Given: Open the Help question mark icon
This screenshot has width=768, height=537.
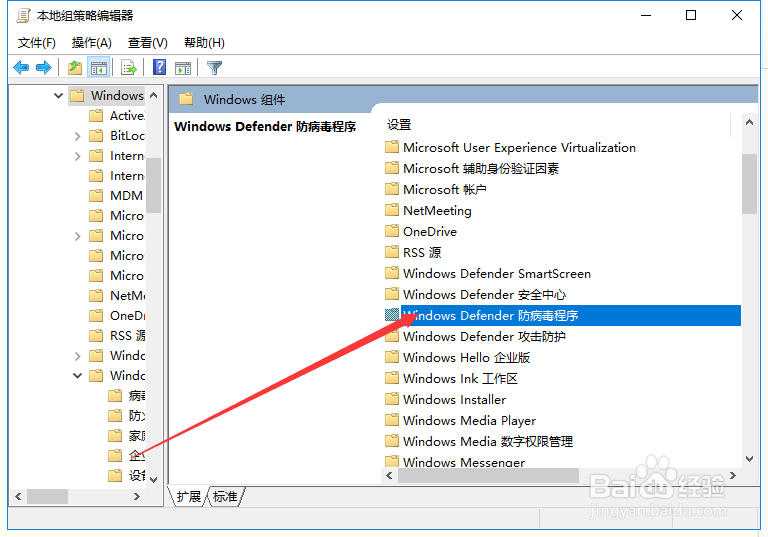Looking at the screenshot, I should [160, 67].
